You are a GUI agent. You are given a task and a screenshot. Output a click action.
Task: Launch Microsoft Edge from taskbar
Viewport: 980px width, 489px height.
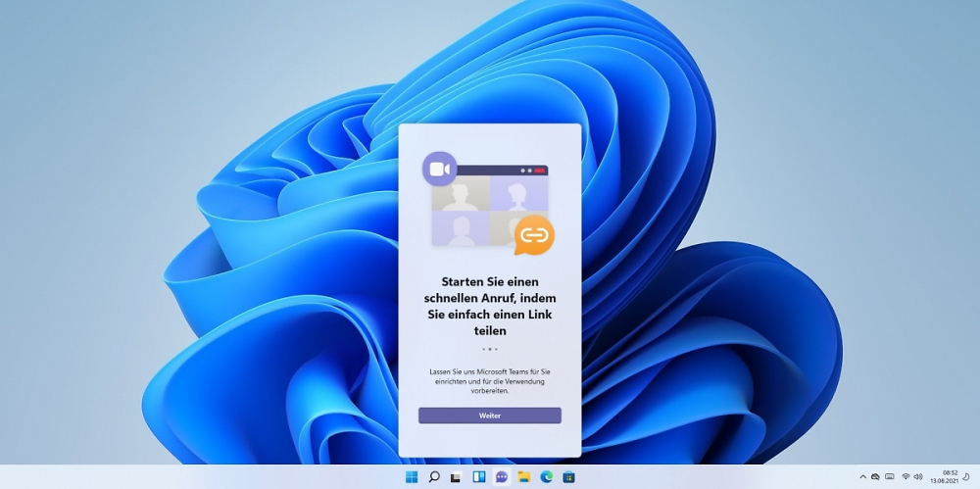click(x=546, y=477)
